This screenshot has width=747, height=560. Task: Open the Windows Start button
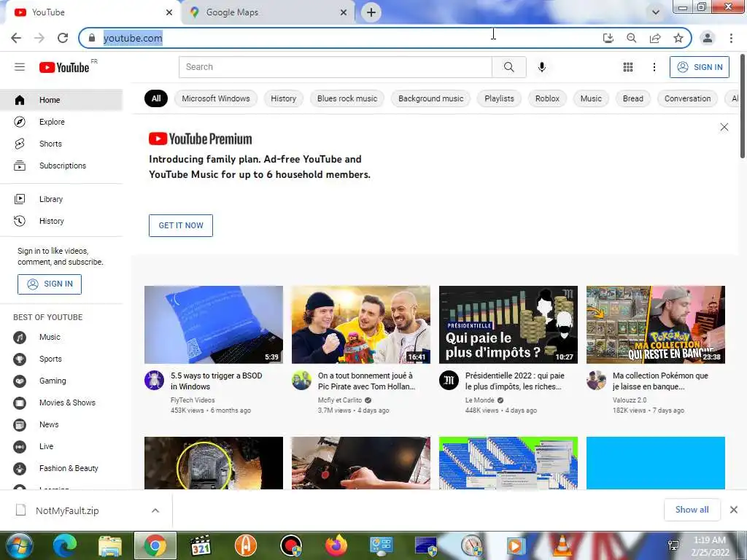coord(18,545)
